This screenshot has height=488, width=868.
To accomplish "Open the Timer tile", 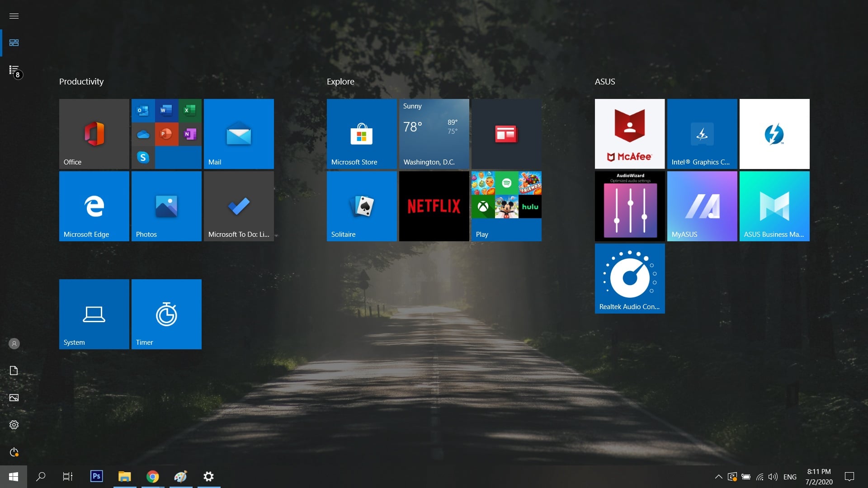I will pos(166,314).
